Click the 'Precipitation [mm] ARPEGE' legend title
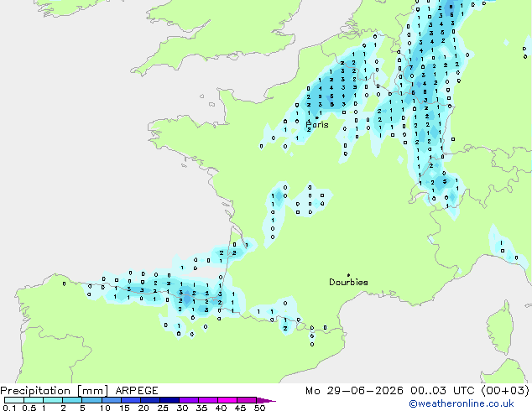 (x=79, y=391)
